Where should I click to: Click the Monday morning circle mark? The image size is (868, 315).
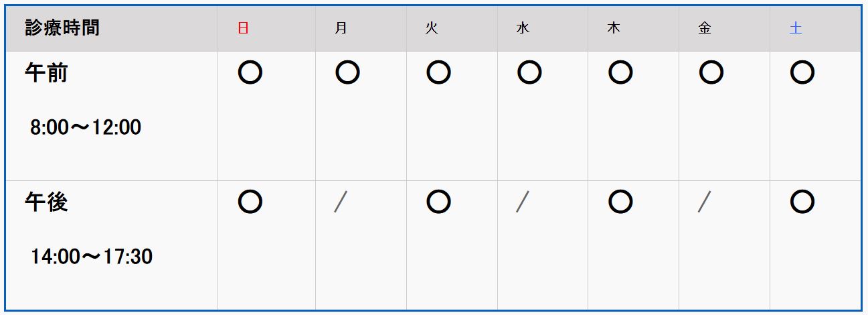pos(347,72)
